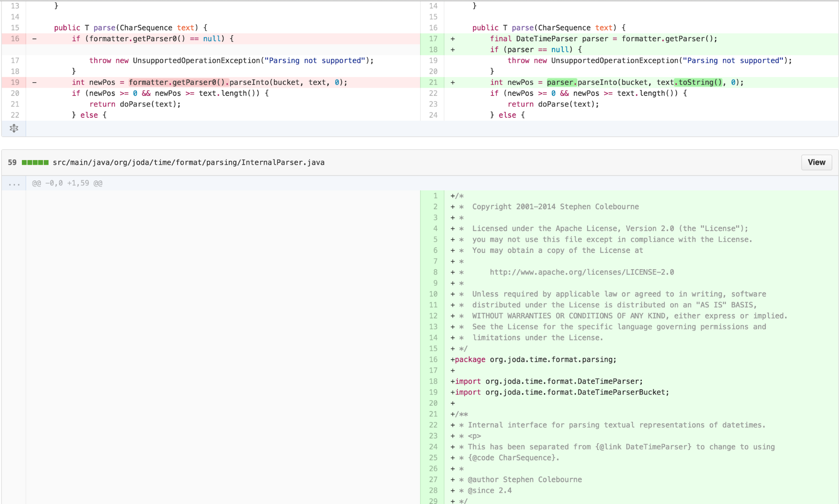
Task: Select the added line number 17 of the parse diff
Action: point(433,39)
